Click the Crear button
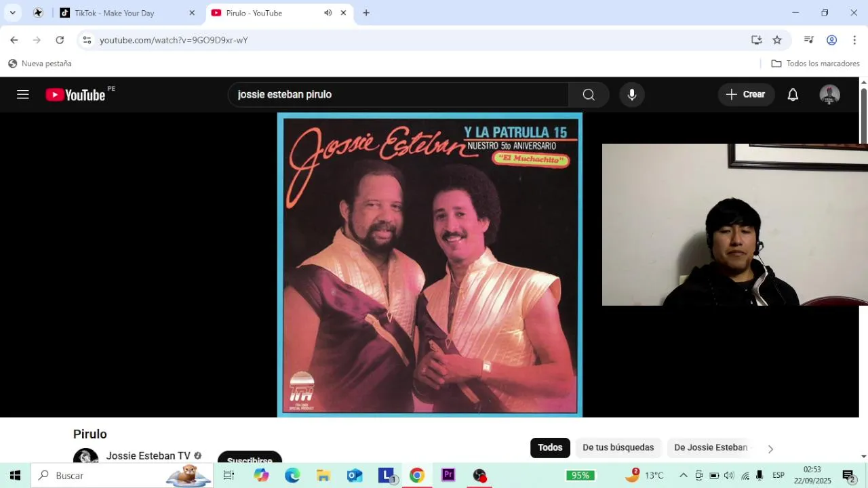 tap(746, 95)
